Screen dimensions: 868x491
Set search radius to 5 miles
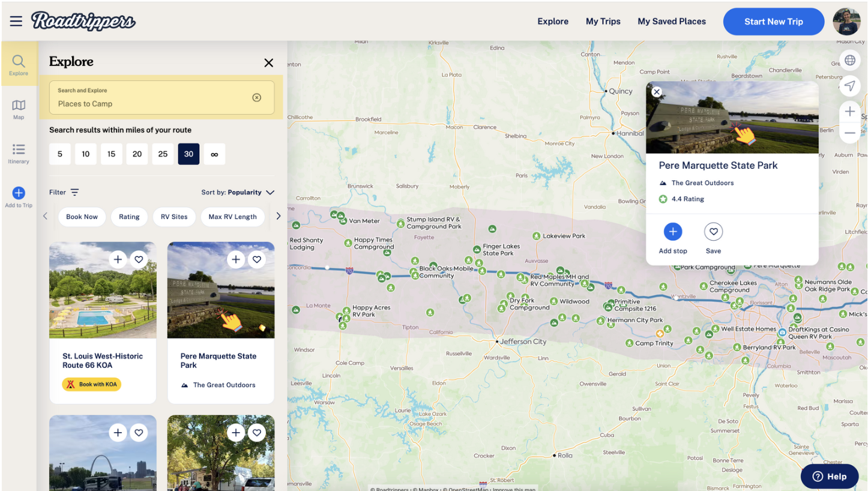coord(60,154)
